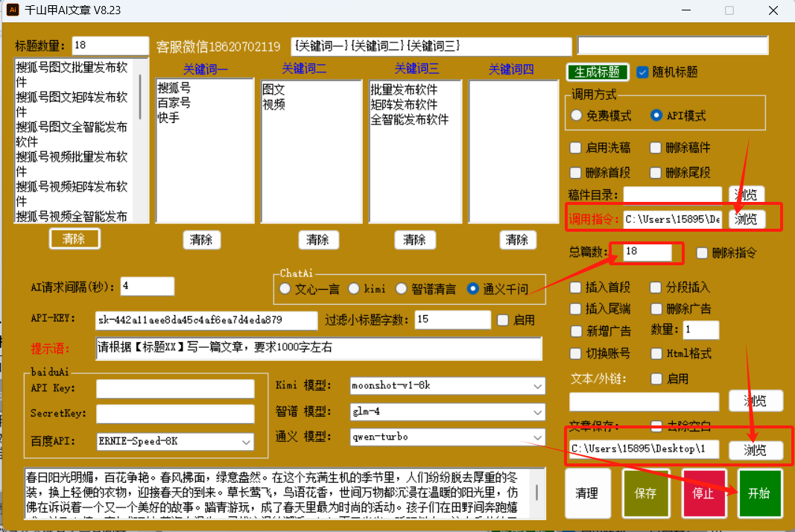This screenshot has height=532, width=795.
Task: Enable the 插入尾端 checkbox
Action: pos(575,309)
